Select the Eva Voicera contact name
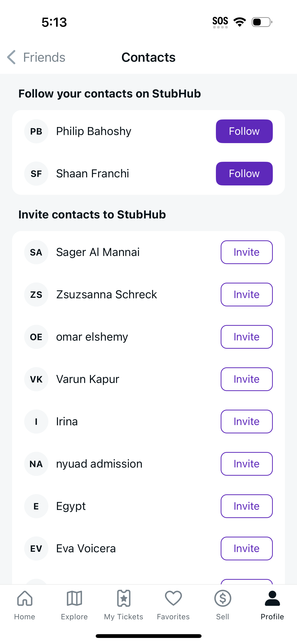 pyautogui.click(x=86, y=549)
